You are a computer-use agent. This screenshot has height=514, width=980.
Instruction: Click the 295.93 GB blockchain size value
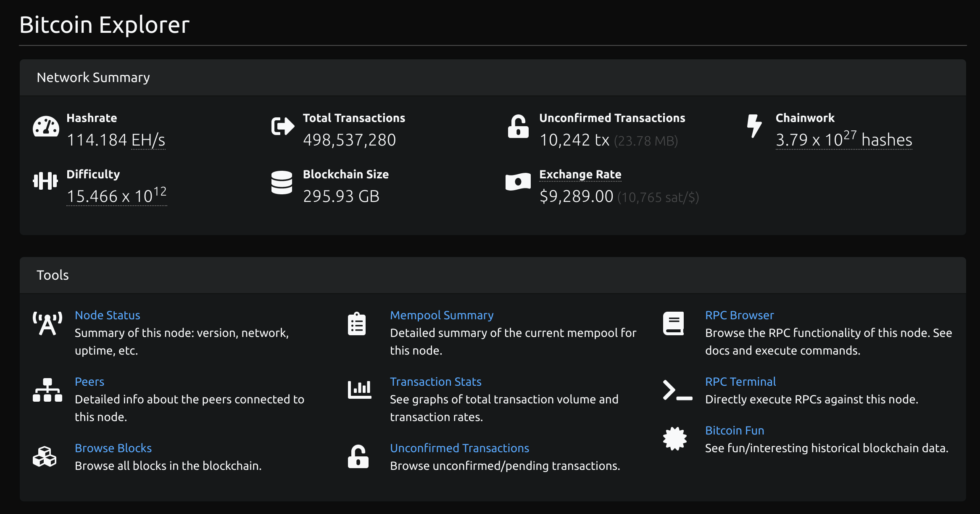pos(341,196)
